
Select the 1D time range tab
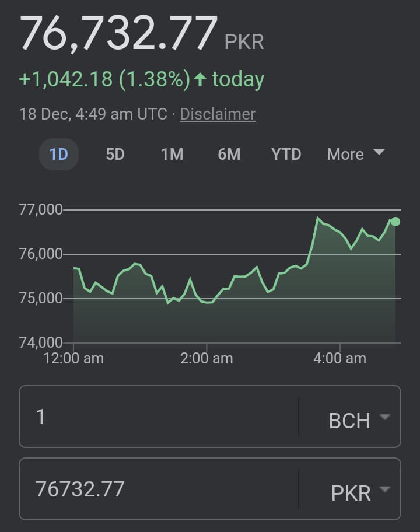59,155
